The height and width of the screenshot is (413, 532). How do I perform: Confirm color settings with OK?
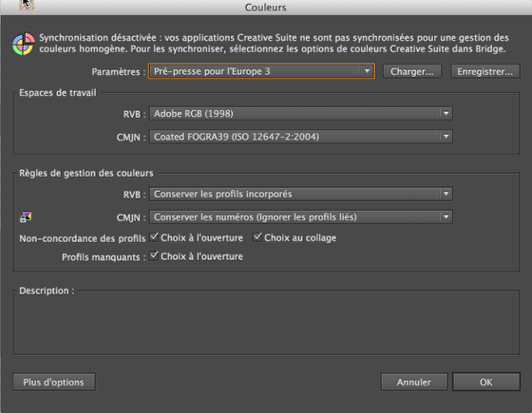point(485,382)
